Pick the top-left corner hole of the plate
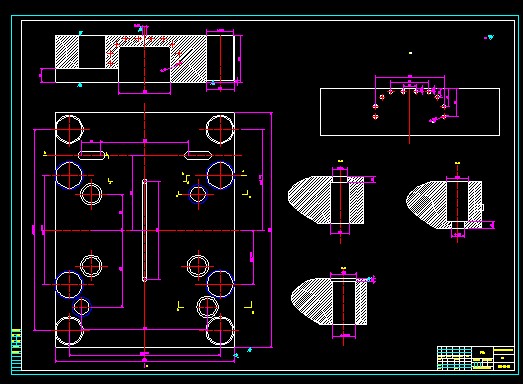This screenshot has height=384, width=523. [69, 129]
